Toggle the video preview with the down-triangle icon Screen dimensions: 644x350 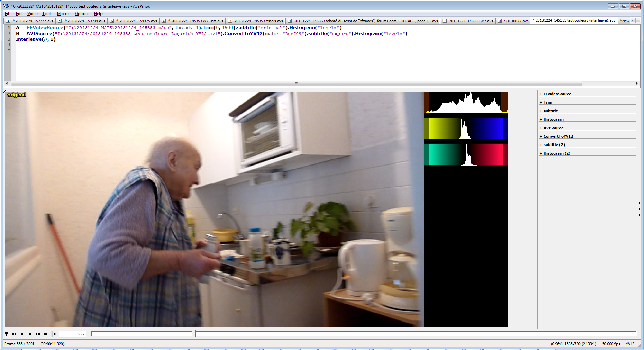6,334
